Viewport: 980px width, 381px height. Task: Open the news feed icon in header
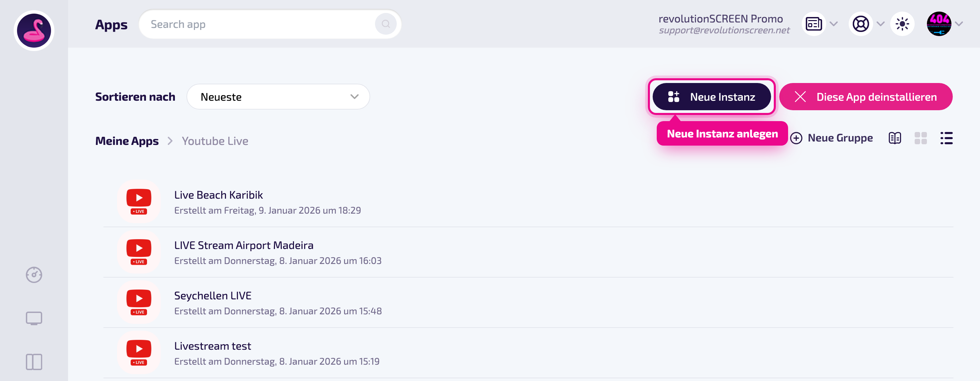(x=814, y=24)
